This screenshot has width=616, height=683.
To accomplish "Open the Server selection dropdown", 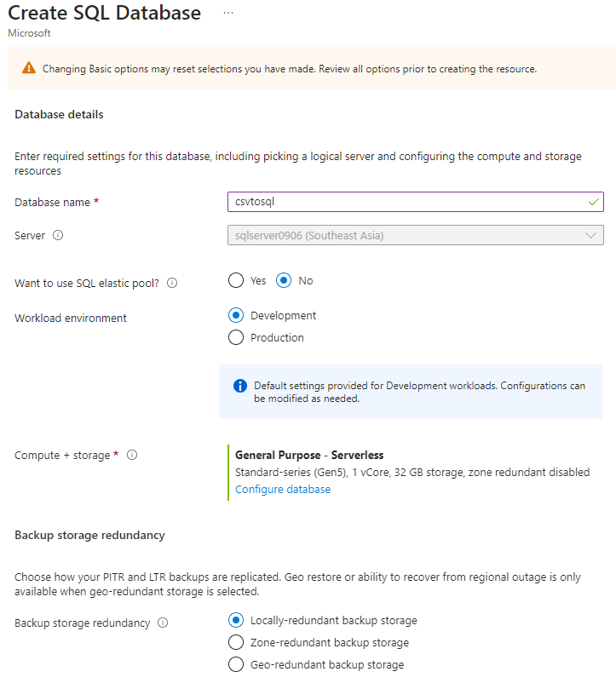I will click(x=415, y=235).
